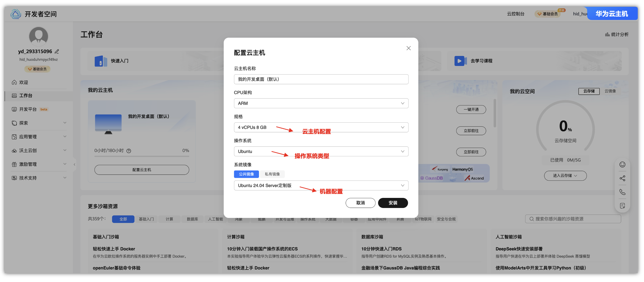
Task: Select the 公共镜像 toggle
Action: pos(246,174)
